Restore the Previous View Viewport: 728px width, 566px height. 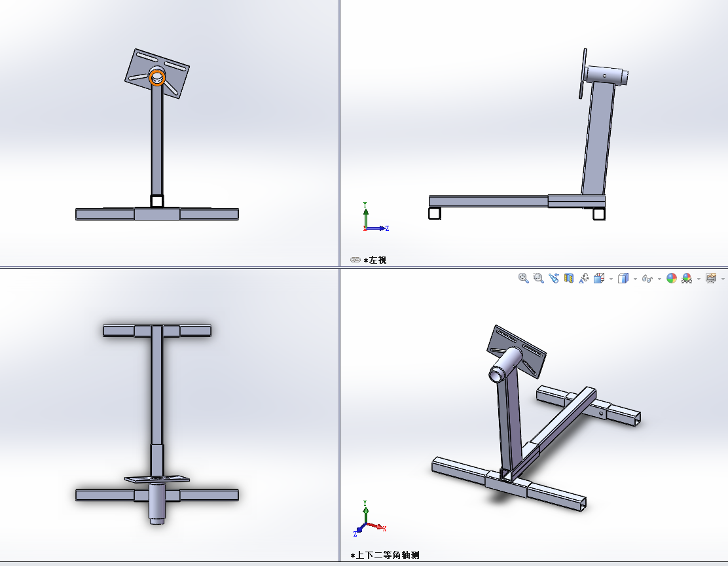(x=553, y=278)
